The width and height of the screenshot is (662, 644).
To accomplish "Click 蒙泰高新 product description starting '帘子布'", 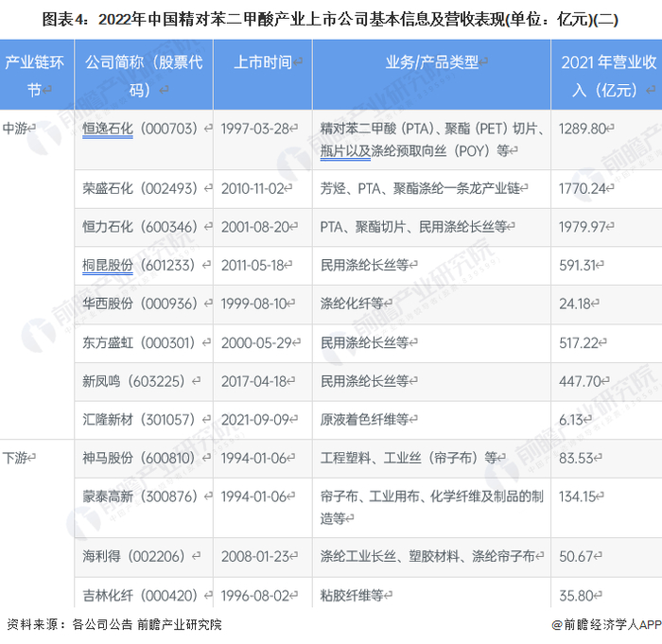I will point(431,508).
